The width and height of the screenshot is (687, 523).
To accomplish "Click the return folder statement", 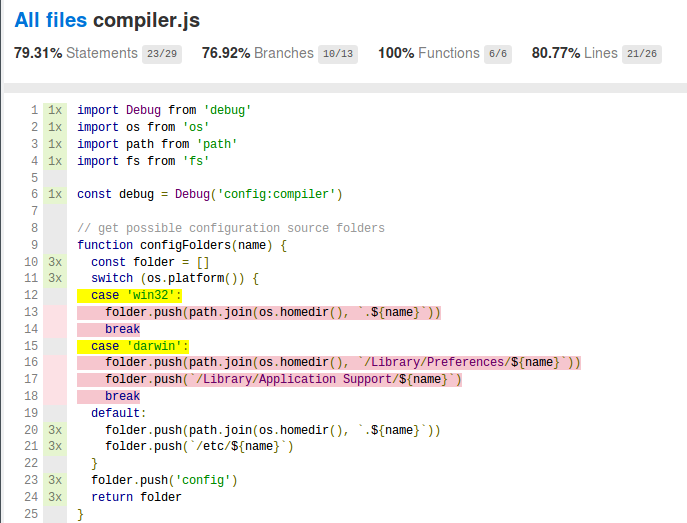I will click(x=136, y=497).
